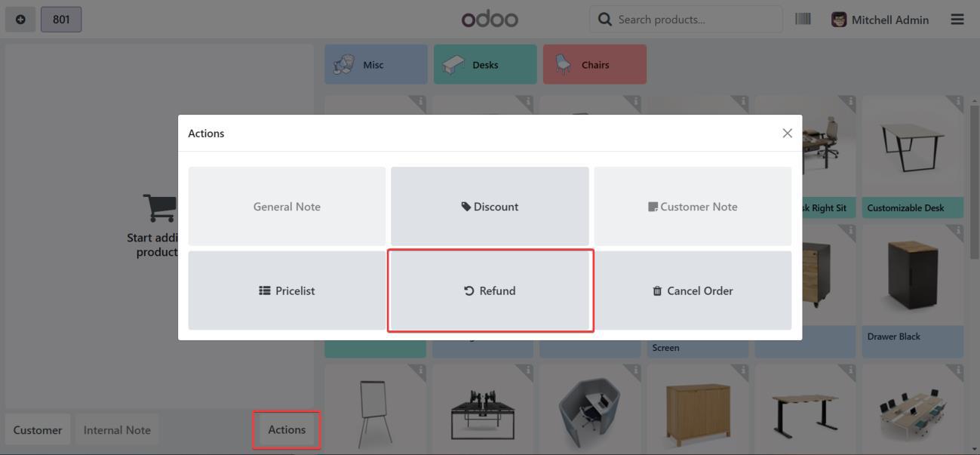The height and width of the screenshot is (455, 980).
Task: Open the hamburger menu icon
Action: (x=957, y=20)
